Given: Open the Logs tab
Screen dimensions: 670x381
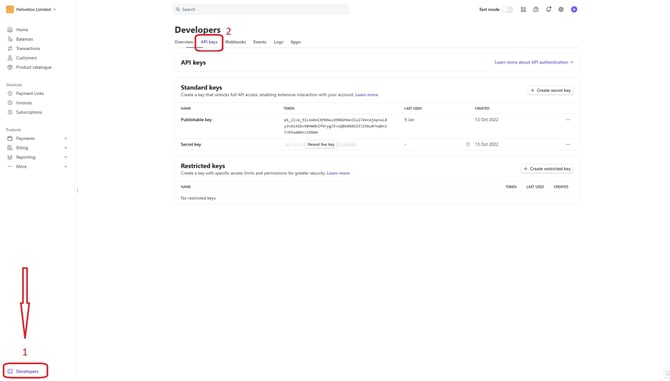Looking at the screenshot, I should (x=278, y=42).
